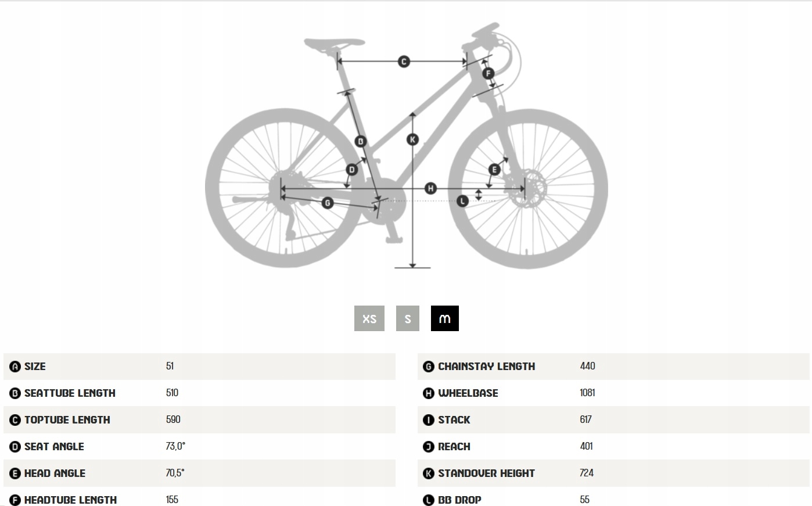Click the TOPTUBE LENGTH value 590
The height and width of the screenshot is (506, 812).
pos(173,419)
